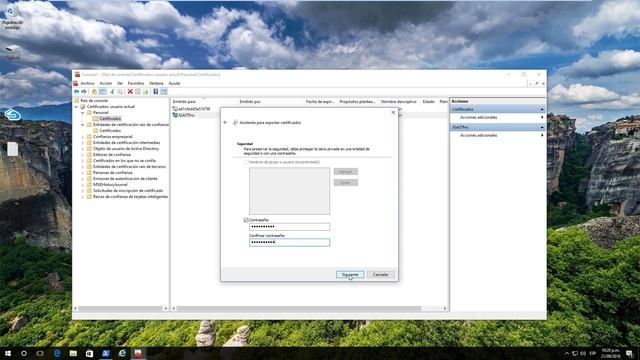Click the Contraseña password field

click(x=289, y=227)
